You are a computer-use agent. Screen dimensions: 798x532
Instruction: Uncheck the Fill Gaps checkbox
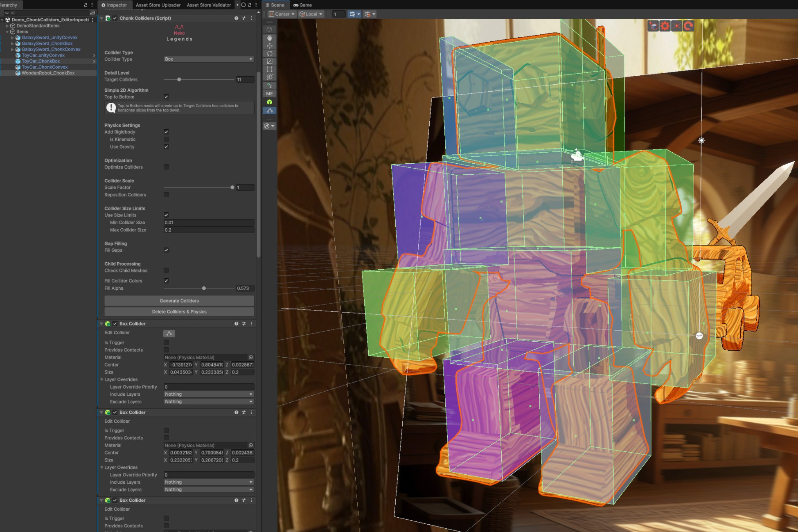coord(166,250)
